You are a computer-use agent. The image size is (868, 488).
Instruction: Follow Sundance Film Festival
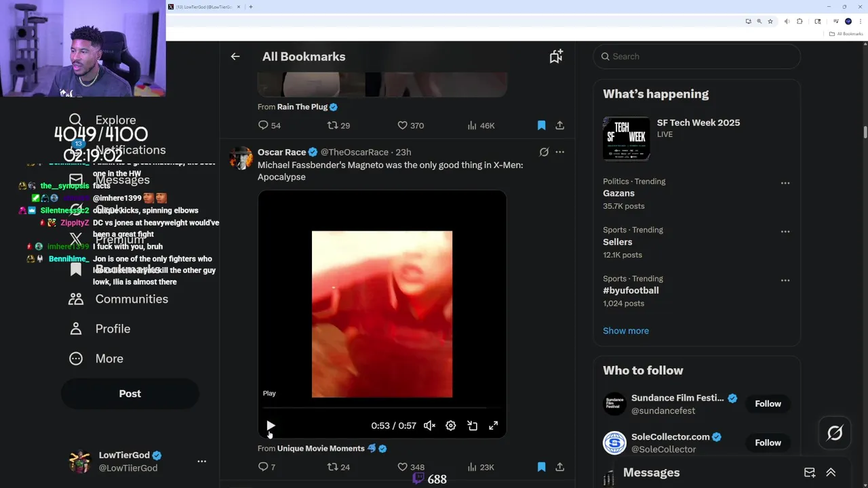768,403
